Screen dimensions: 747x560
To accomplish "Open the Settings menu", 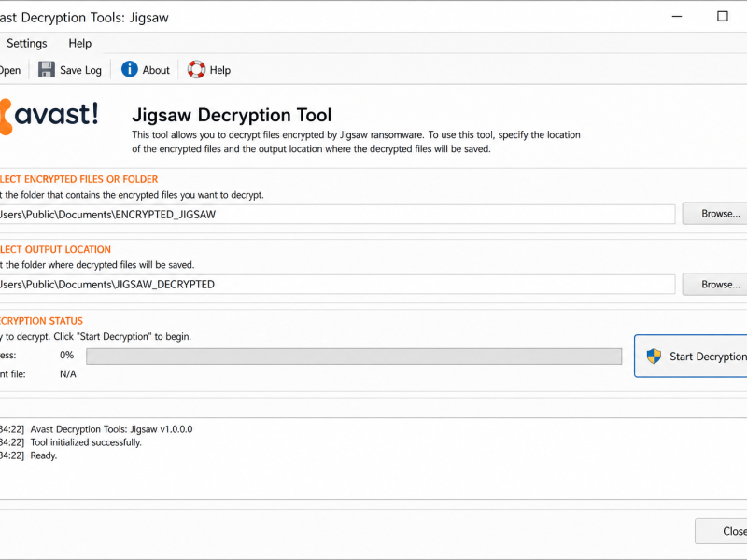I will coord(27,43).
